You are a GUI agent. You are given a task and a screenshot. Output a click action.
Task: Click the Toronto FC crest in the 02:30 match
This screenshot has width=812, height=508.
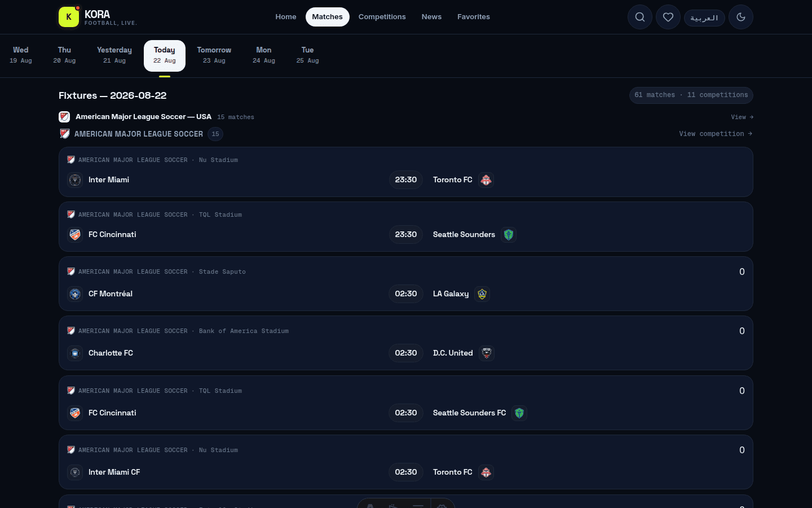tap(486, 472)
